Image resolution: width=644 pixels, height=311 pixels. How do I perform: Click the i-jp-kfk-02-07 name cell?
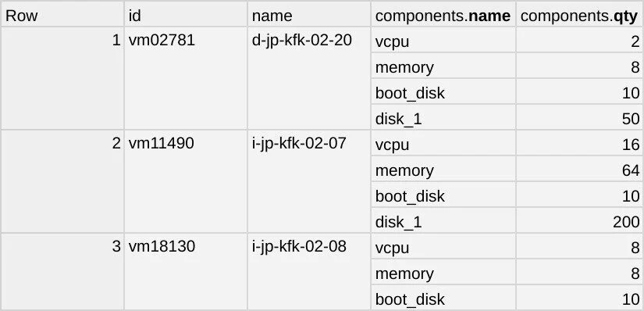pos(309,181)
